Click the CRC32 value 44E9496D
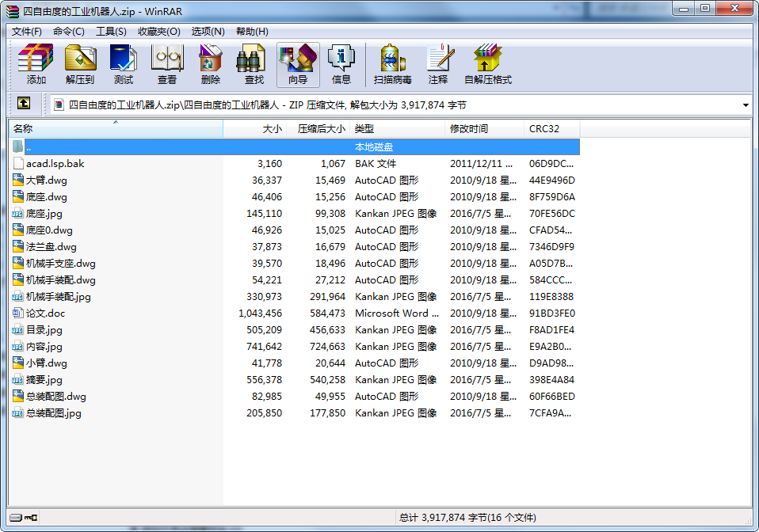 552,180
